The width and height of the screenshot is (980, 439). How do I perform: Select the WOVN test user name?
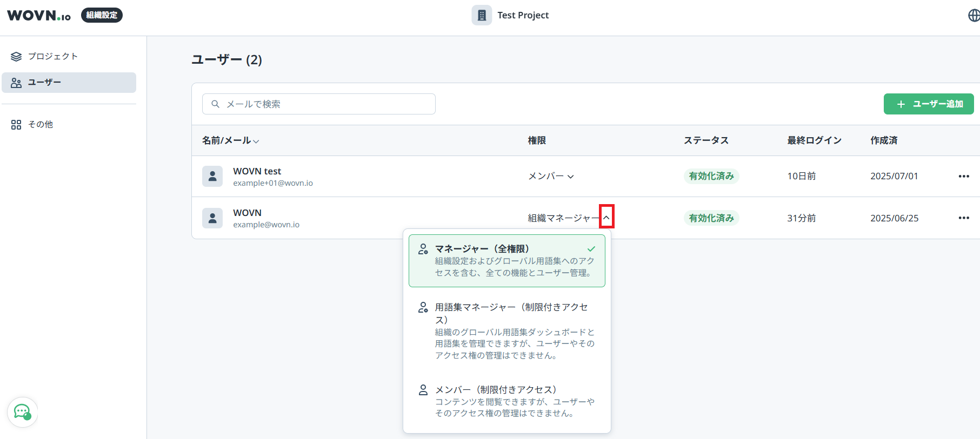point(257,171)
